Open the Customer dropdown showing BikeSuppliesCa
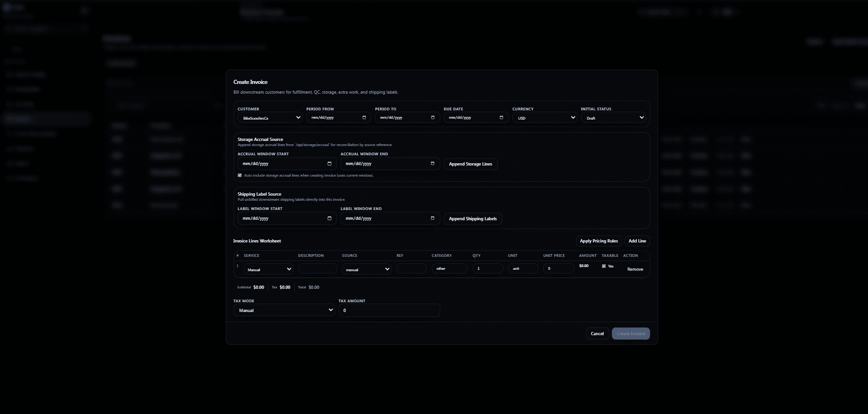868x414 pixels. [x=270, y=118]
